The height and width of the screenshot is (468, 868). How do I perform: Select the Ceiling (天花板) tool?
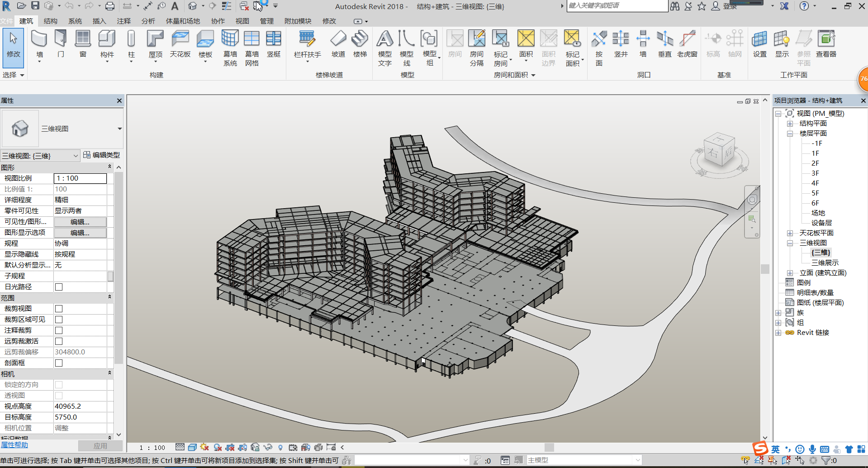[x=180, y=44]
